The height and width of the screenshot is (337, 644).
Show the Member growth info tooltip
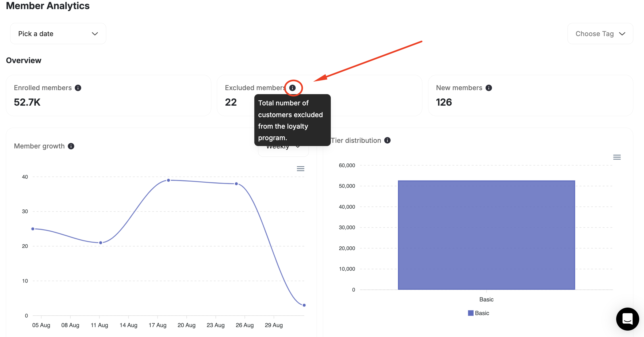(71, 146)
